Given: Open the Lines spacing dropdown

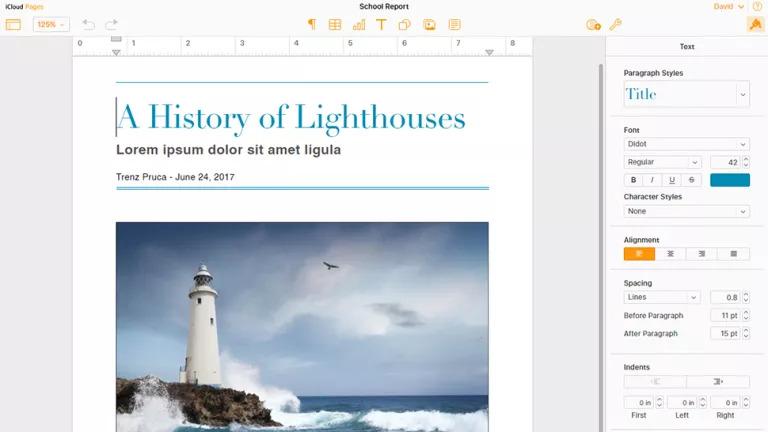Looking at the screenshot, I should pos(662,297).
